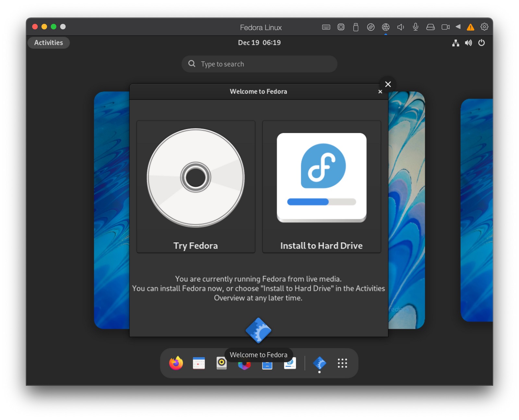The height and width of the screenshot is (420, 519).
Task: Close the Welcome to Fedora dialog titlebar X
Action: 380,92
